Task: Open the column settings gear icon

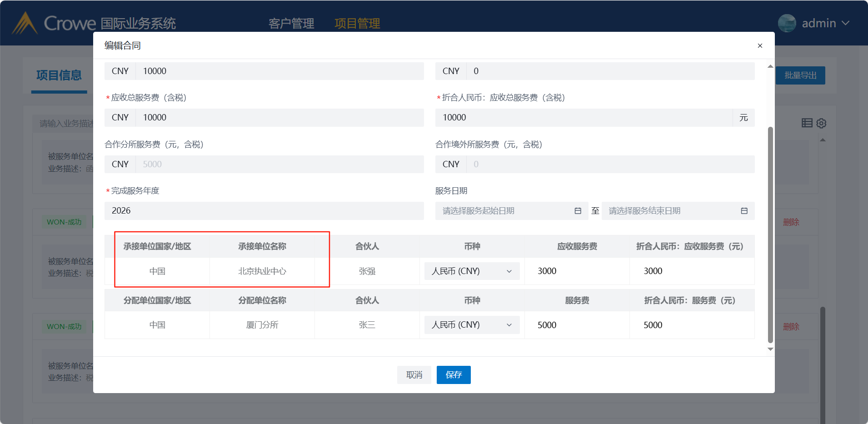Action: point(821,123)
